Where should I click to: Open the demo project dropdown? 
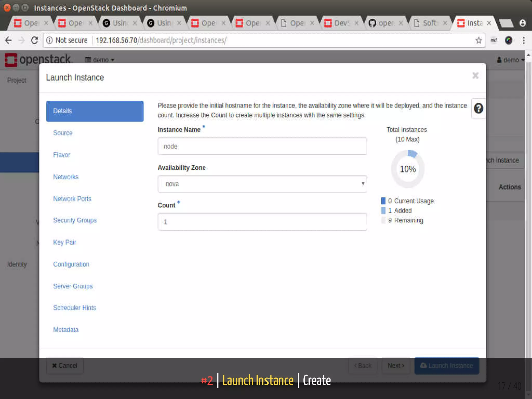click(99, 60)
